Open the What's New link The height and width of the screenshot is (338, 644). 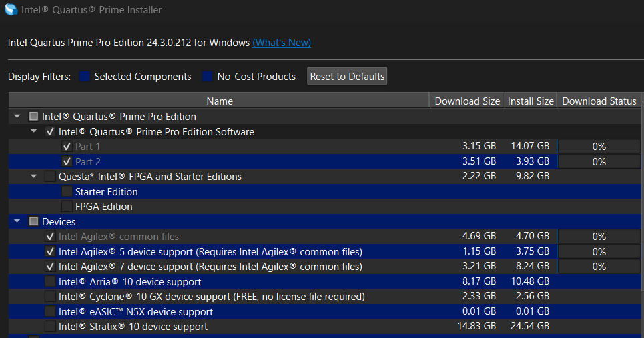282,43
